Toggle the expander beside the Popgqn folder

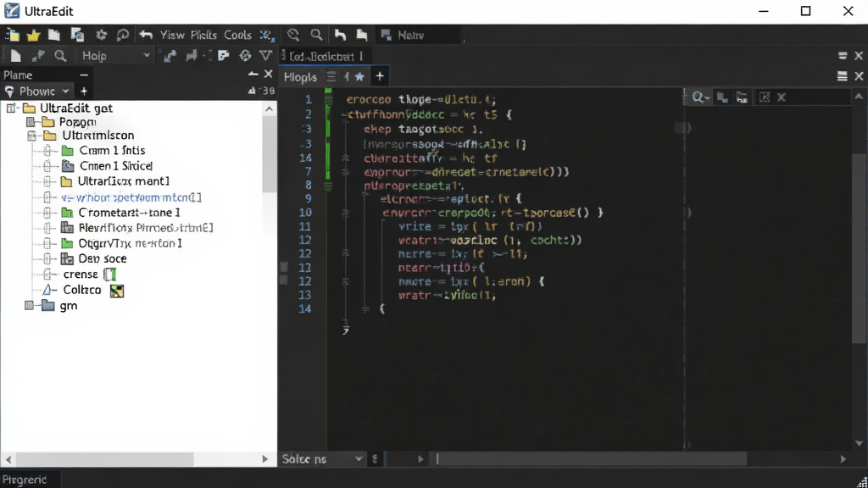31,122
